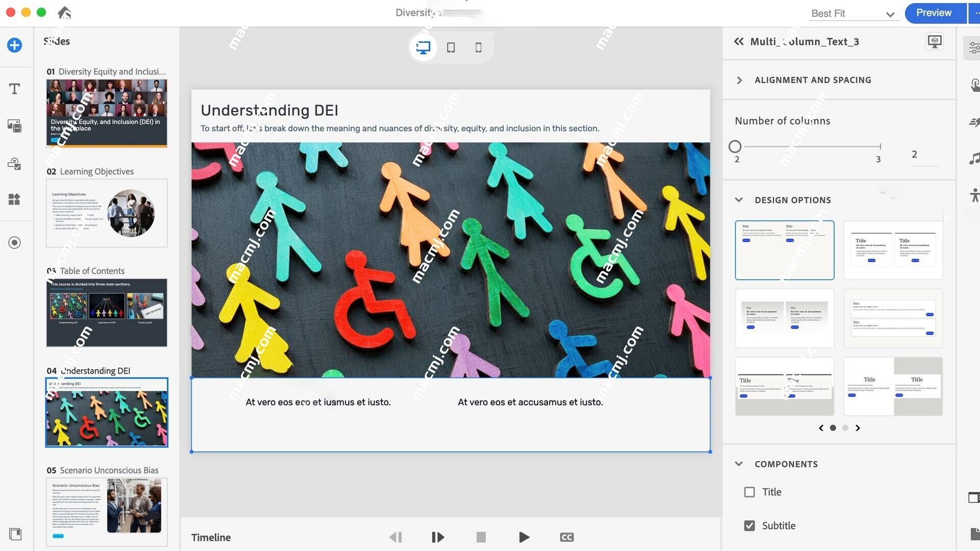980x551 pixels.
Task: Click the play button in timeline
Action: coord(524,537)
